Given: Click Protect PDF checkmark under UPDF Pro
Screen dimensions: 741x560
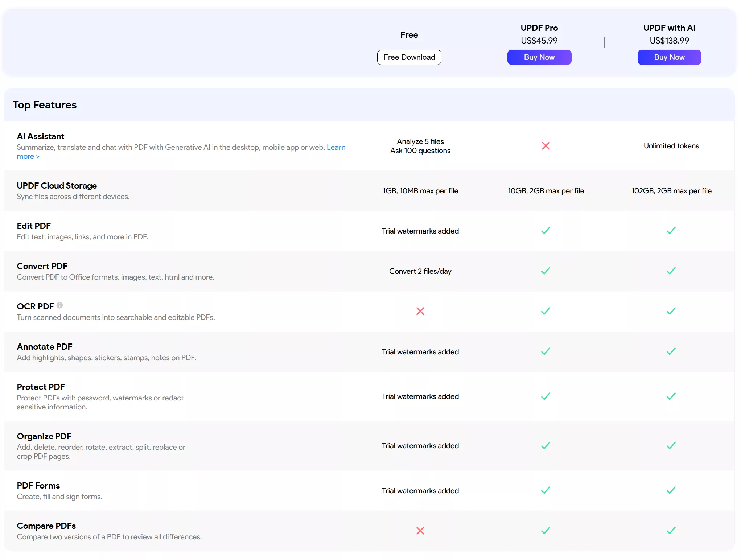Looking at the screenshot, I should point(546,396).
